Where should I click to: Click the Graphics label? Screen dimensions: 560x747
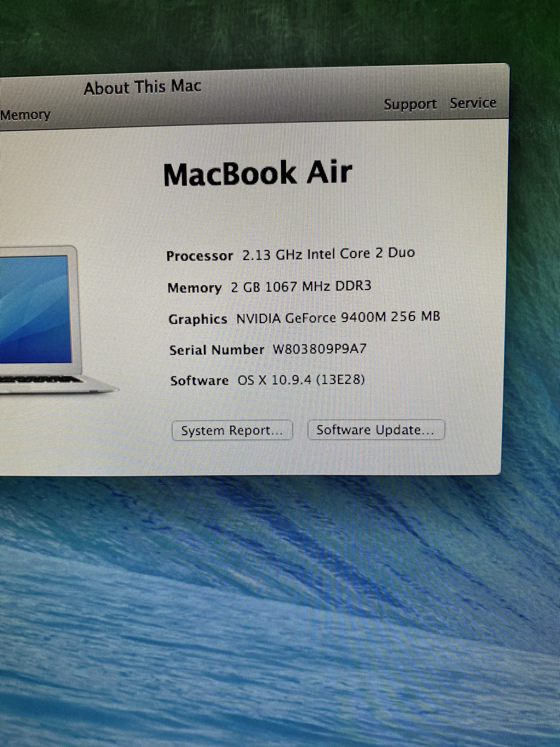coord(198,319)
